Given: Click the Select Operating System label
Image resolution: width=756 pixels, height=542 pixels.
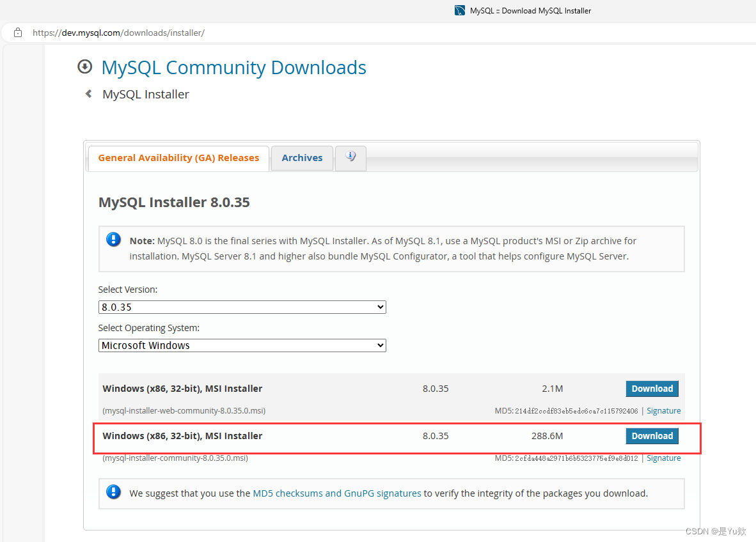Looking at the screenshot, I should (x=149, y=328).
